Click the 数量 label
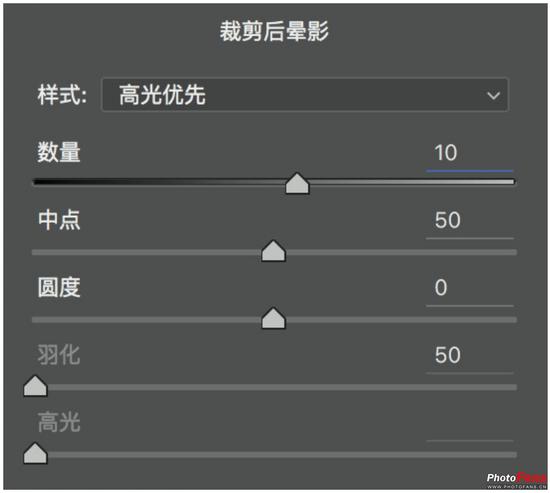Image resolution: width=550 pixels, height=493 pixels. tap(59, 152)
